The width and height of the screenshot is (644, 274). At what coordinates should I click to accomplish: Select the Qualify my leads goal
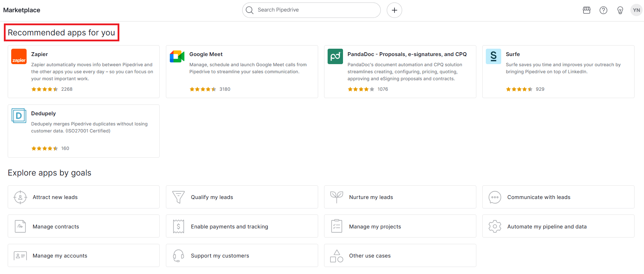click(242, 197)
